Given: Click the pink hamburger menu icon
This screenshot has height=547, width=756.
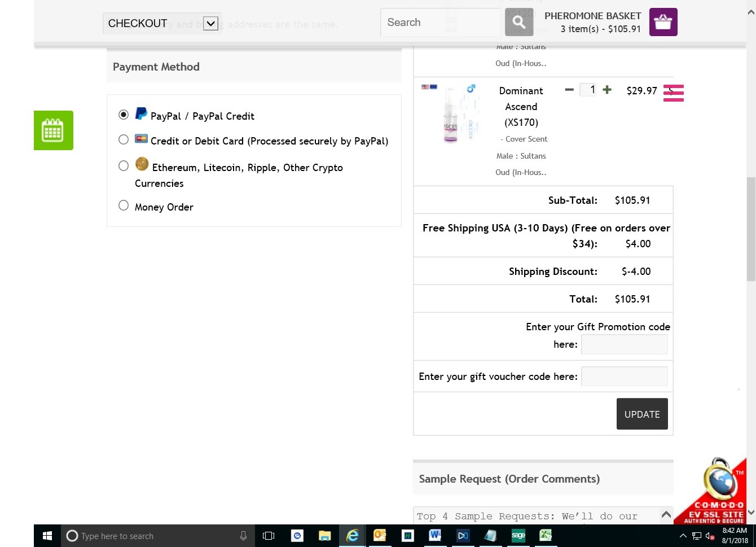Looking at the screenshot, I should click(674, 93).
